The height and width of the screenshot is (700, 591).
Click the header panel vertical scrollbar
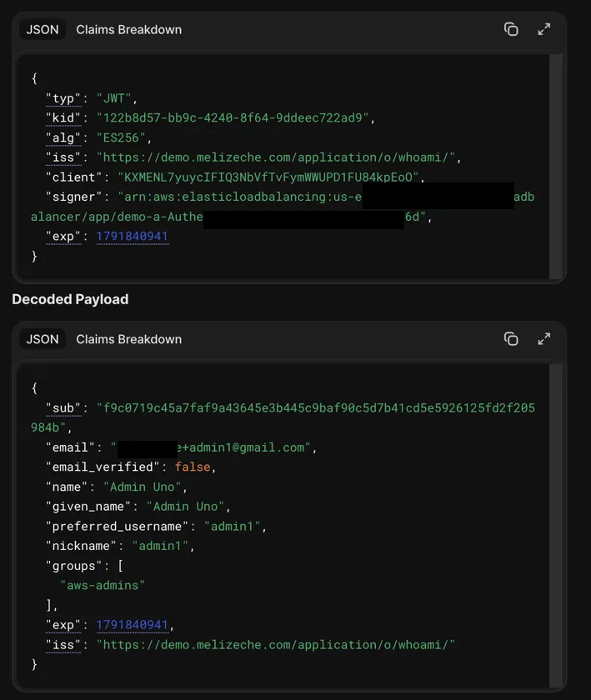(x=556, y=167)
